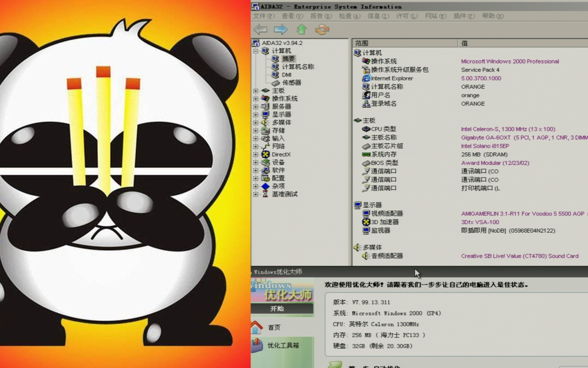
Task: Refresh the AIDA32 report page
Action: 322,29
